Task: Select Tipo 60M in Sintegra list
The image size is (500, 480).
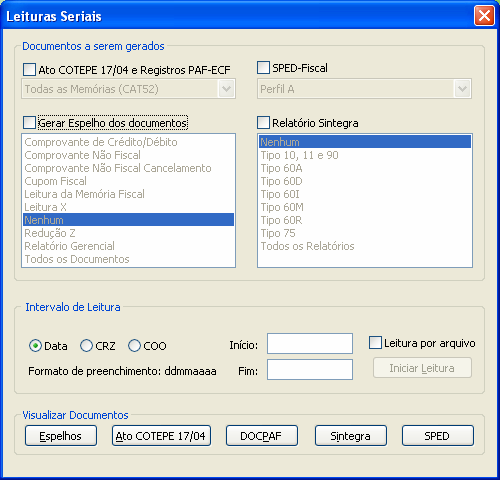Action: 365,207
